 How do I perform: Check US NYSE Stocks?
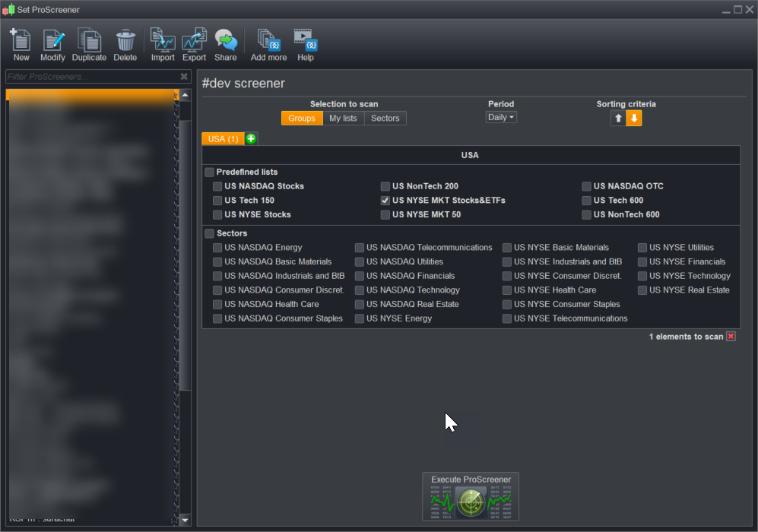coord(217,214)
